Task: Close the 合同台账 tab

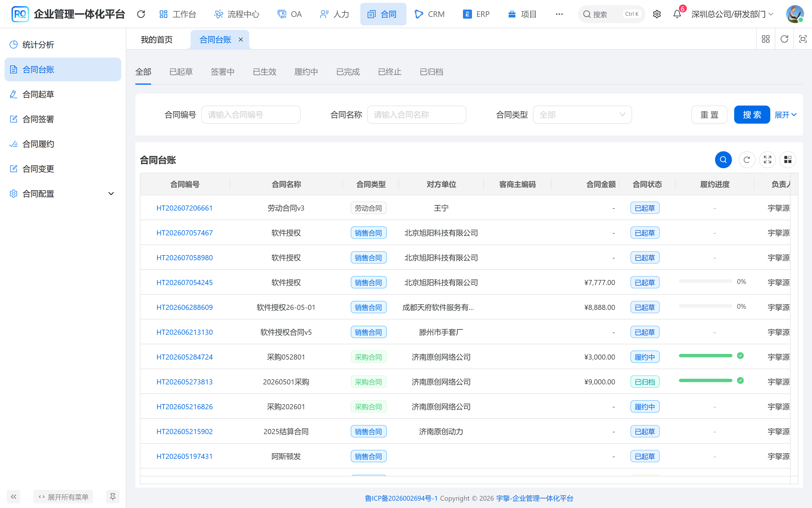Action: [240, 40]
